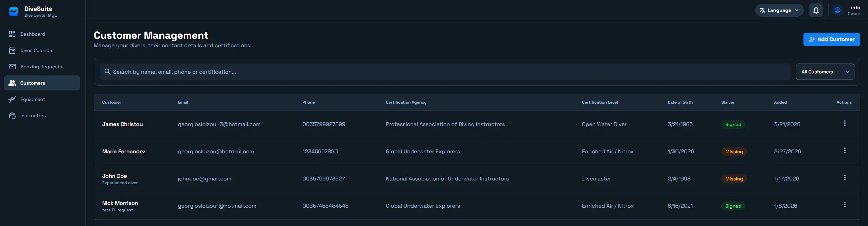Click James Christou's Signed waiver badge
The image size is (868, 226).
[733, 124]
